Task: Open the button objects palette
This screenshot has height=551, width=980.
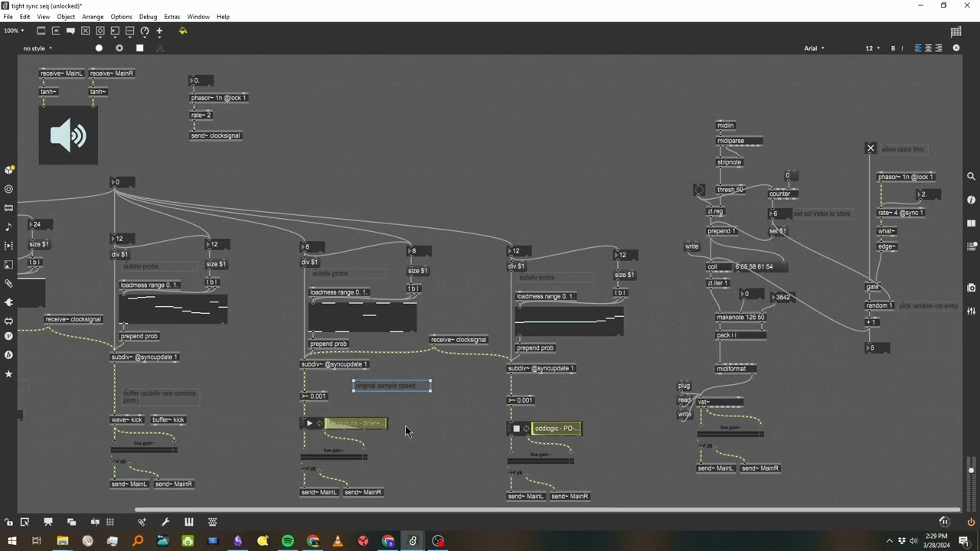Action: (x=100, y=31)
